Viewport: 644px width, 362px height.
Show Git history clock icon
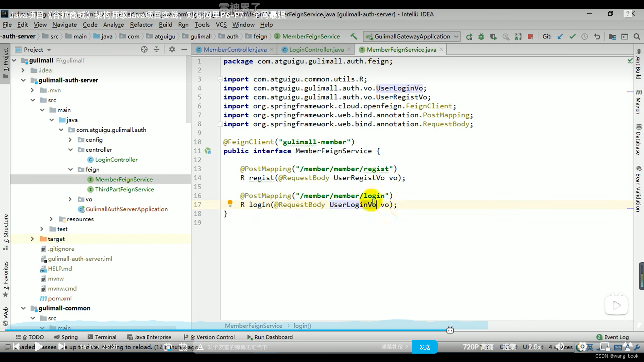[x=585, y=37]
